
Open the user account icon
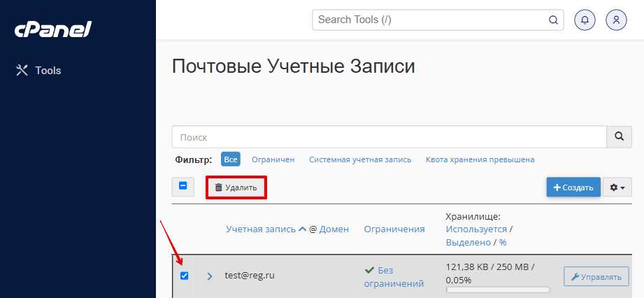(616, 20)
